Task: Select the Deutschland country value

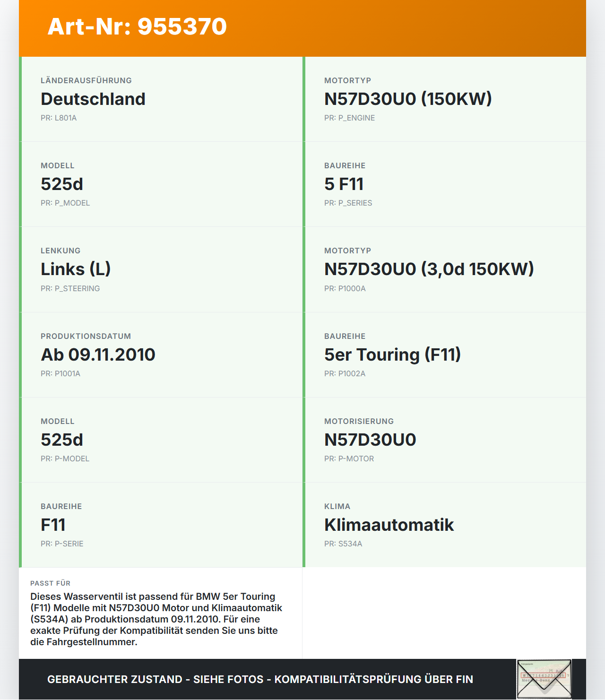Action: point(93,99)
